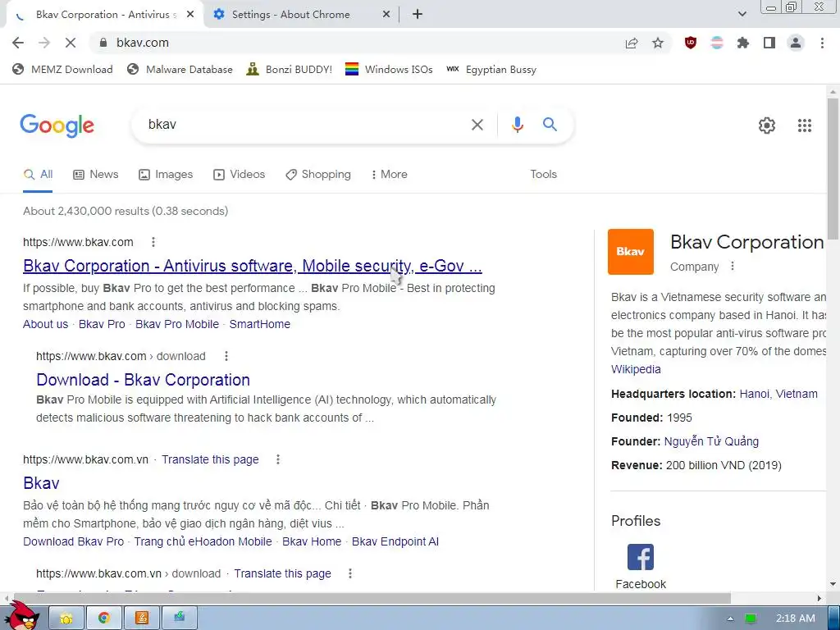Open Hanoi, Vietnam headquarters link
Screen dimensions: 840x630
pyautogui.click(x=778, y=395)
